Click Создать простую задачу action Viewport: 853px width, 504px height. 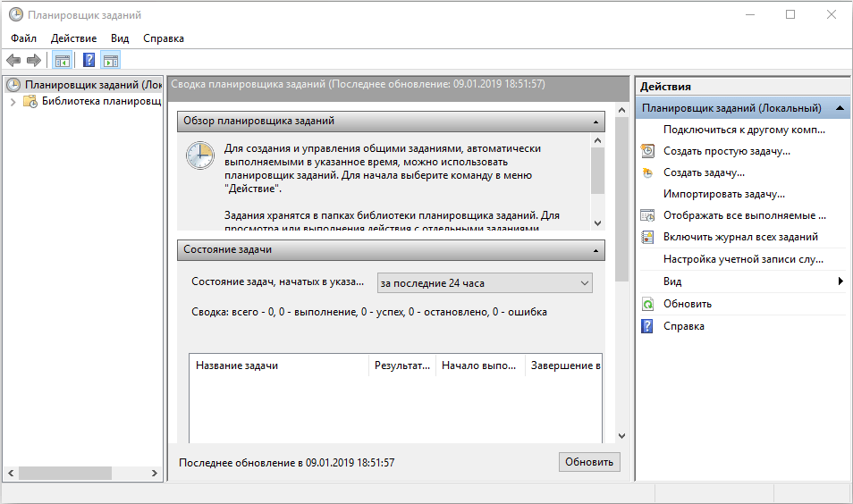pos(726,151)
